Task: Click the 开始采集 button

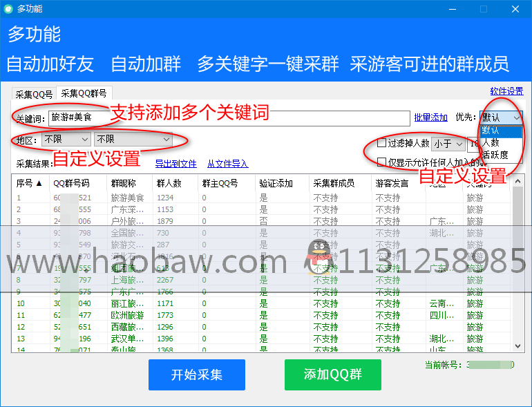Action: (197, 375)
